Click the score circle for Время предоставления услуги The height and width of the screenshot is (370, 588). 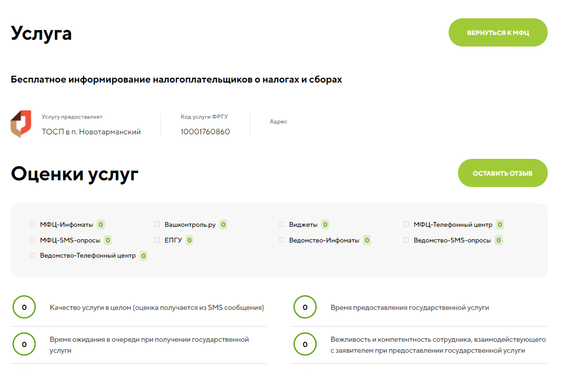point(305,307)
